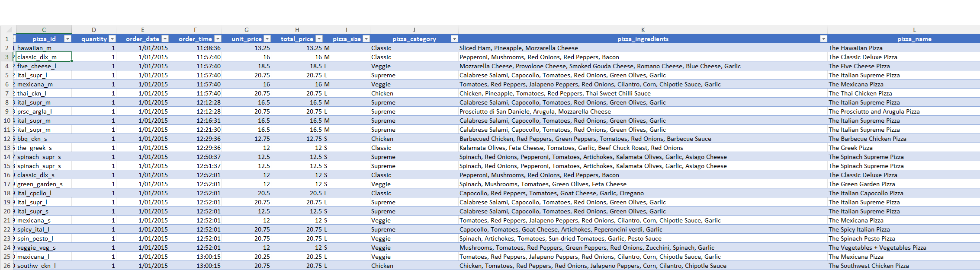Click the Select All corner triangle
Image resolution: width=980 pixels, height=270 pixels.
pyautogui.click(x=8, y=30)
